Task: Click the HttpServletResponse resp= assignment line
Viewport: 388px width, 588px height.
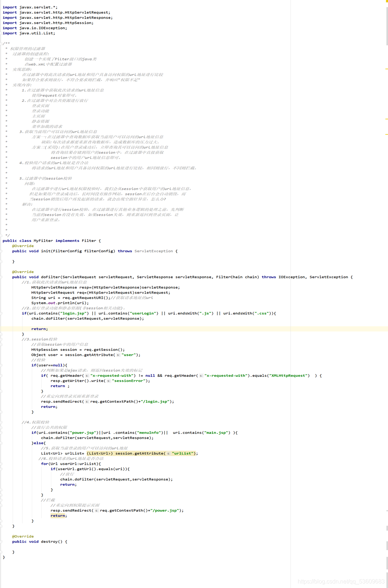Action: [x=106, y=288]
